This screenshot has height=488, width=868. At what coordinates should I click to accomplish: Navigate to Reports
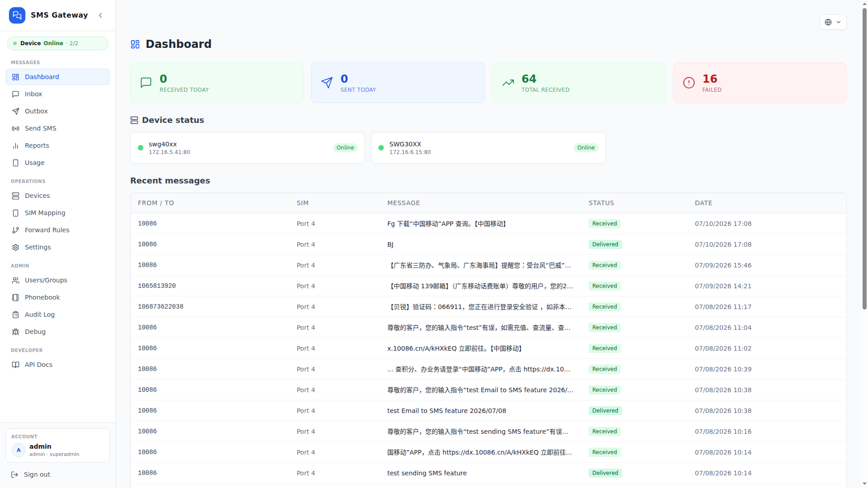[58, 145]
